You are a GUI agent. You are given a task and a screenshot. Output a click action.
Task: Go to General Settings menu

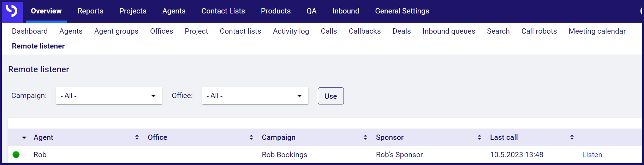click(x=402, y=11)
